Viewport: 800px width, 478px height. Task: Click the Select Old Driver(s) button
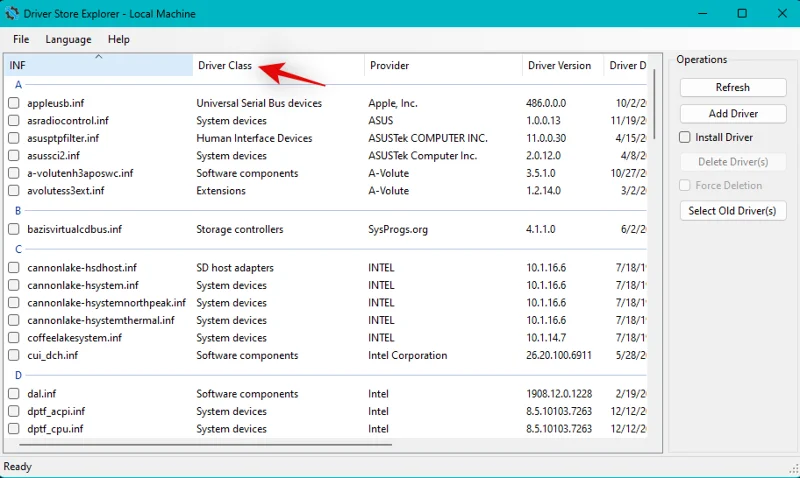(x=733, y=211)
